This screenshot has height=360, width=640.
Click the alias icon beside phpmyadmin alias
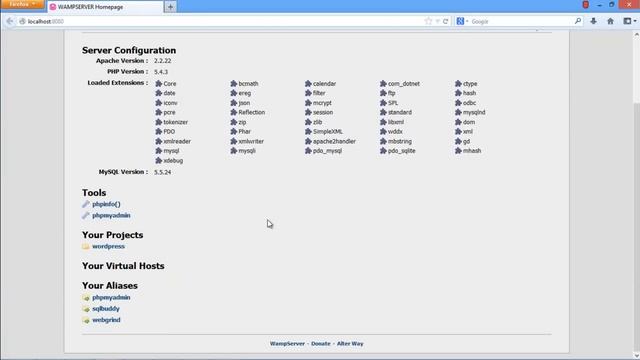[x=86, y=298]
